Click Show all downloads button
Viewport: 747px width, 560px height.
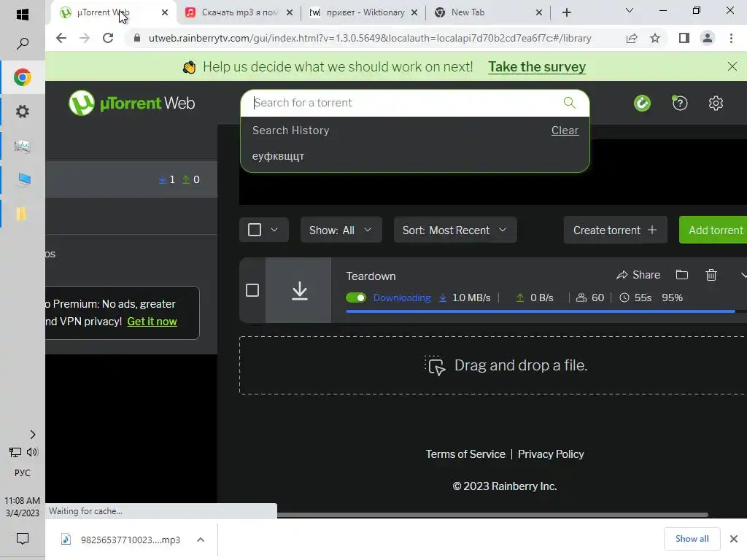click(x=692, y=539)
